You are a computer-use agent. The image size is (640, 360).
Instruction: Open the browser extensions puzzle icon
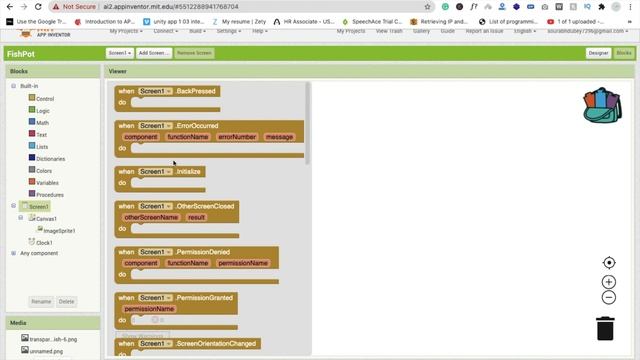pos(601,7)
